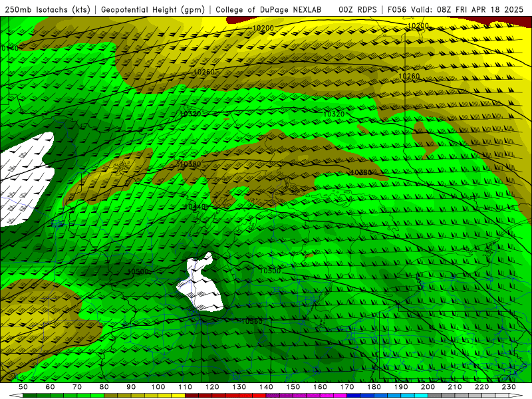Image resolution: width=532 pixels, height=399 pixels.
Task: Click the magenta swatch ending at 170
Action: point(340,396)
